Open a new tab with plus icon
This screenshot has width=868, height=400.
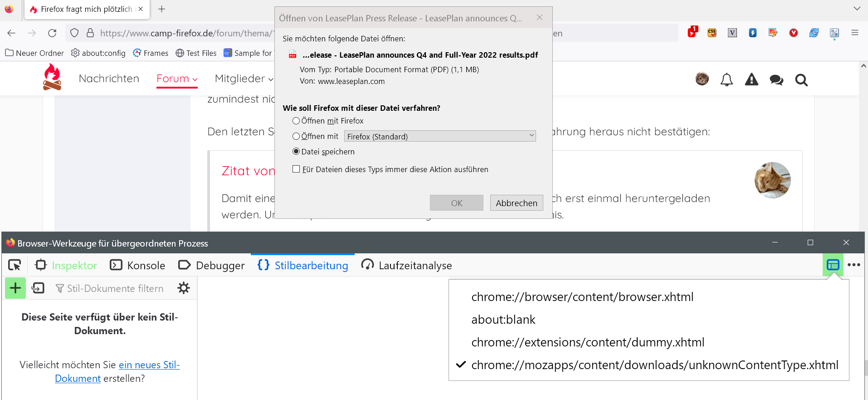coord(161,9)
